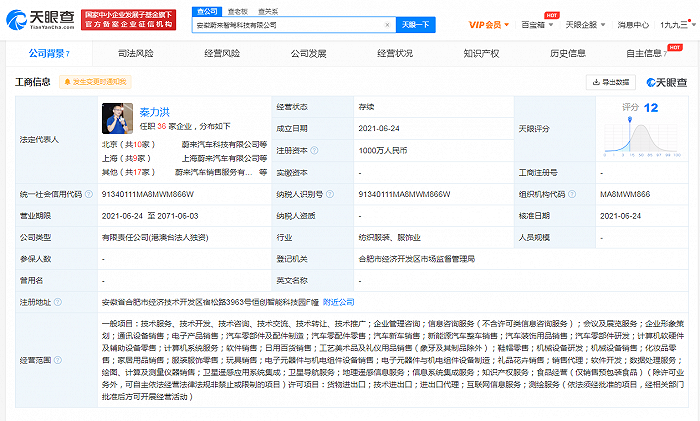Switch to the 司法风险 tab
700x421 pixels.
pyautogui.click(x=136, y=54)
